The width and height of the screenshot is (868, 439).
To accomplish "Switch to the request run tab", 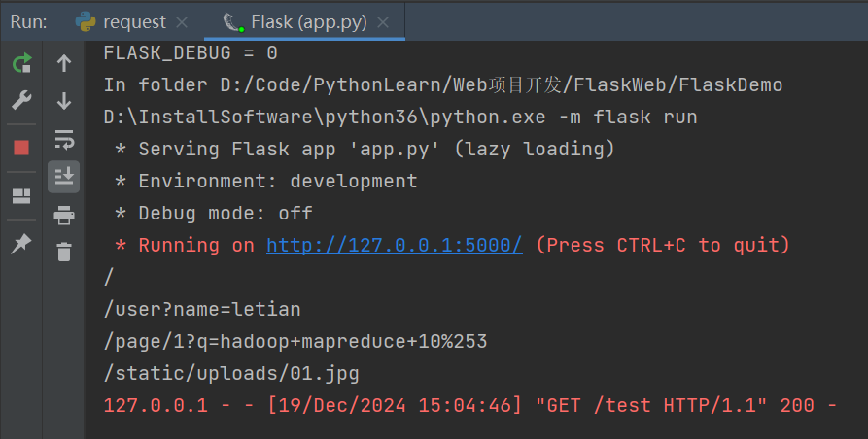I will (121, 21).
